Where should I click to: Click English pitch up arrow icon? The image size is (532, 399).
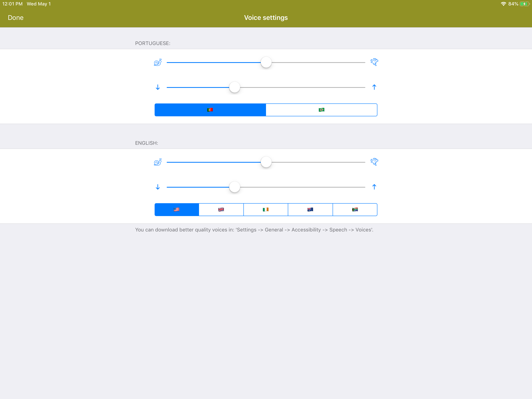[x=374, y=187]
